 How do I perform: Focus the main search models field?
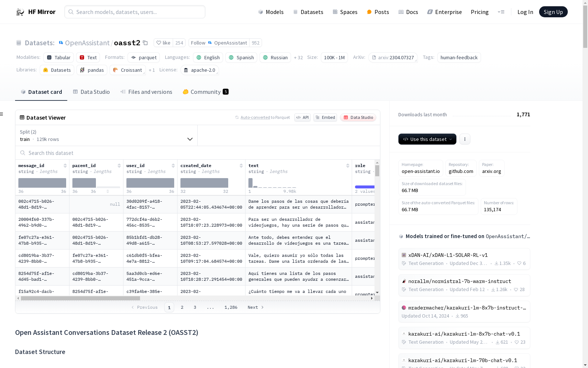tap(135, 12)
